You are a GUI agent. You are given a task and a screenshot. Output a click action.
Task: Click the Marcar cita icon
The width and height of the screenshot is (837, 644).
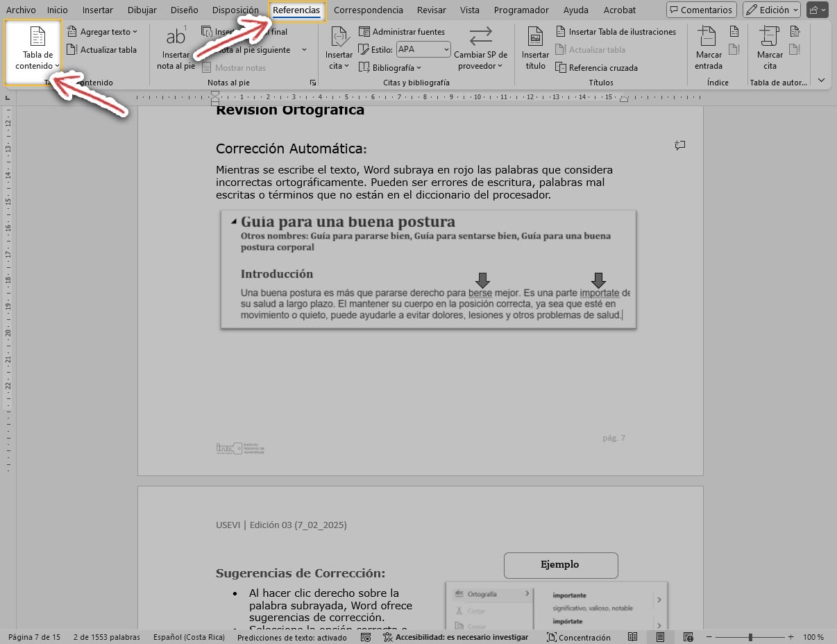[x=769, y=37]
